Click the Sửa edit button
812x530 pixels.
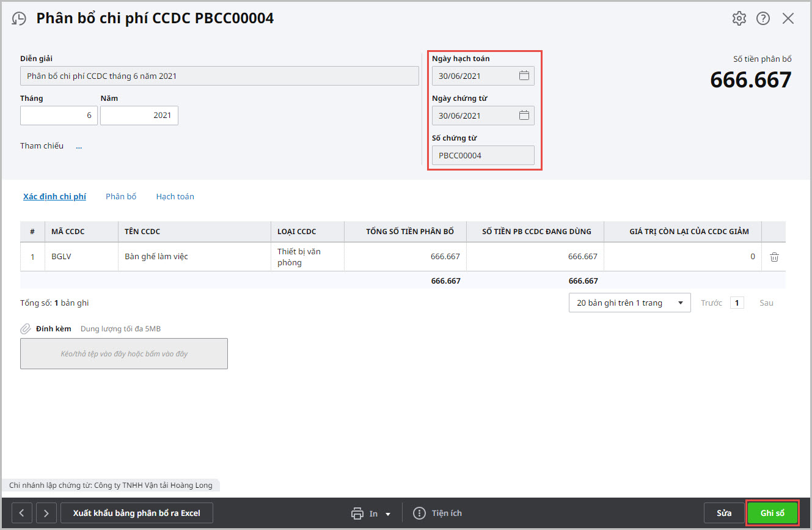point(724,513)
